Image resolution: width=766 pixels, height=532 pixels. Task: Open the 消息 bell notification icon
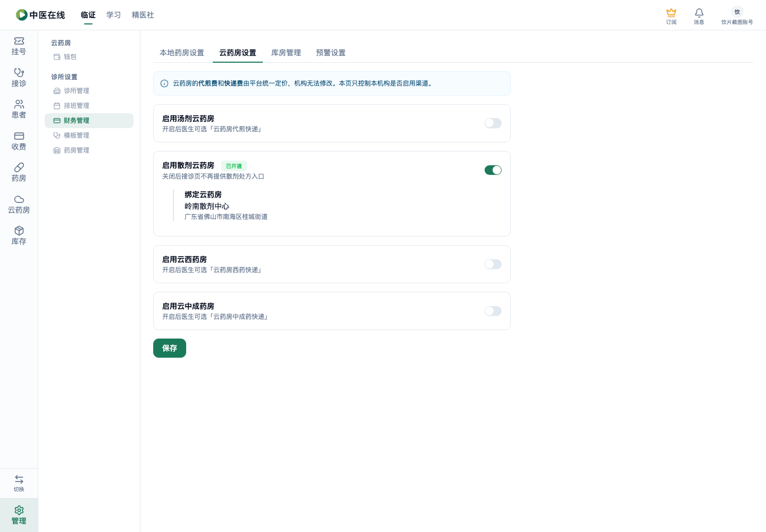click(x=699, y=13)
